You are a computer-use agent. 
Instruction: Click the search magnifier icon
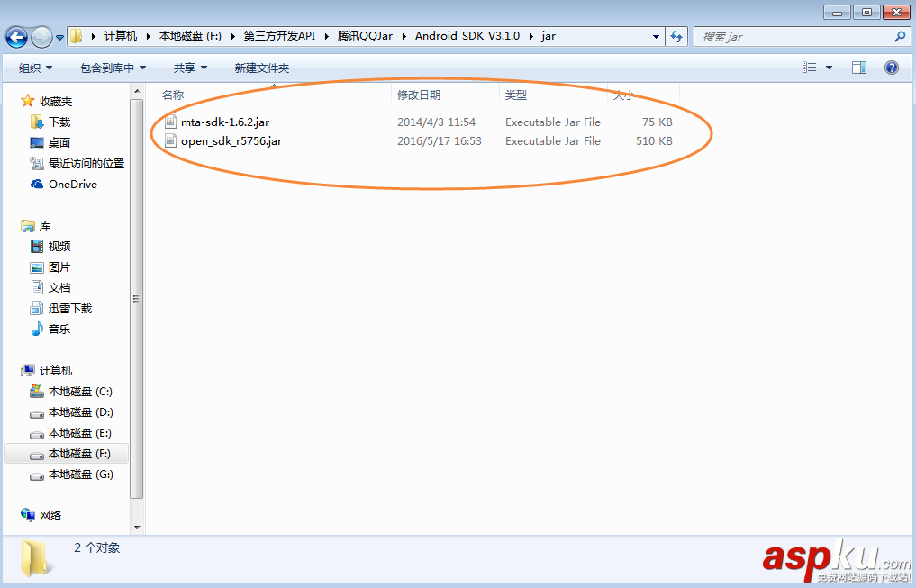(900, 36)
